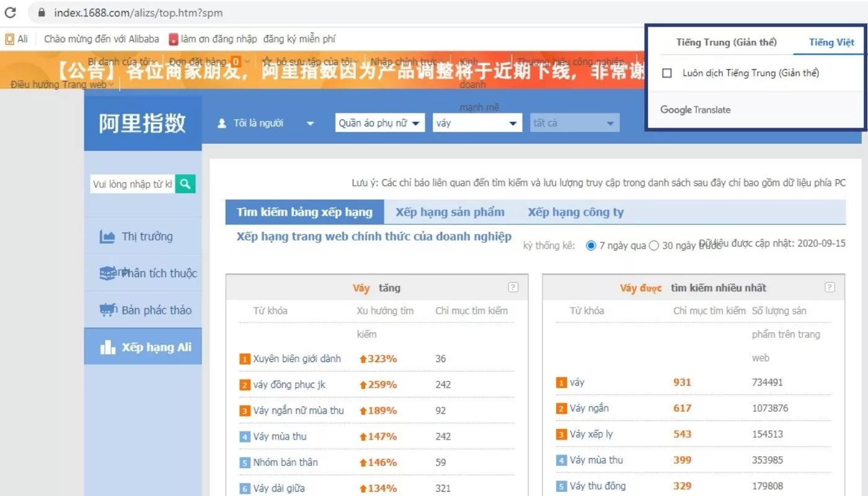Open Bản phác thảo in the sidebar
Viewport: 868px width, 496px height.
click(x=143, y=310)
